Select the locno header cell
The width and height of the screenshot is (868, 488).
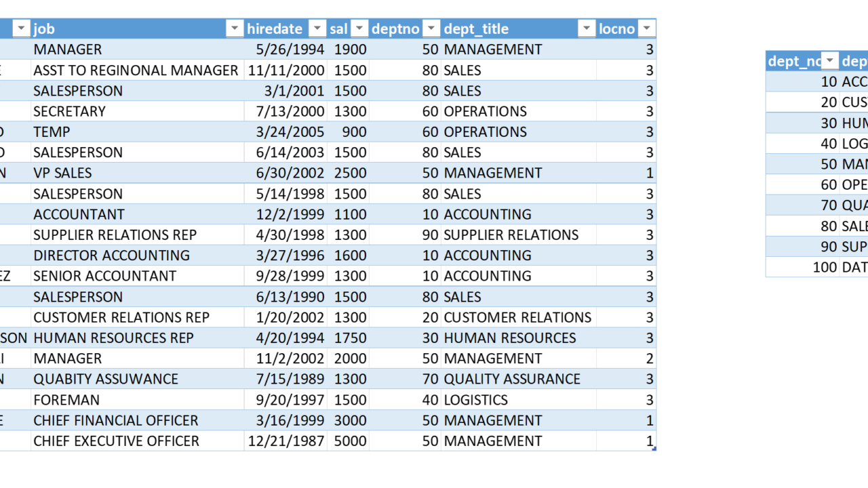click(x=626, y=28)
